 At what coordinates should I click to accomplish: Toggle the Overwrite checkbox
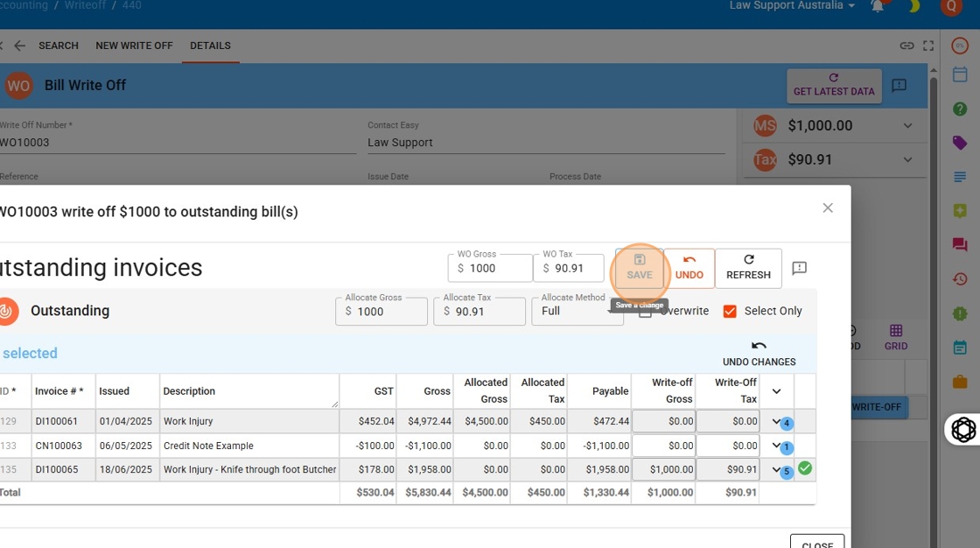[x=645, y=312]
